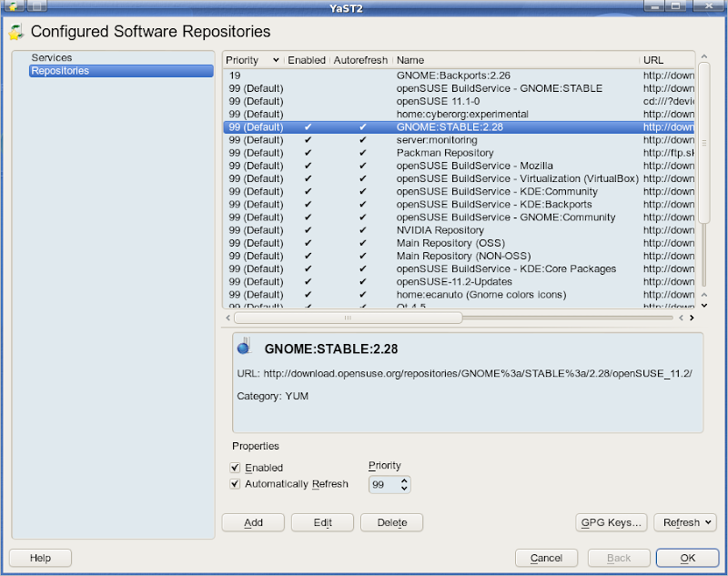Sort by the Priority column header

pos(252,60)
